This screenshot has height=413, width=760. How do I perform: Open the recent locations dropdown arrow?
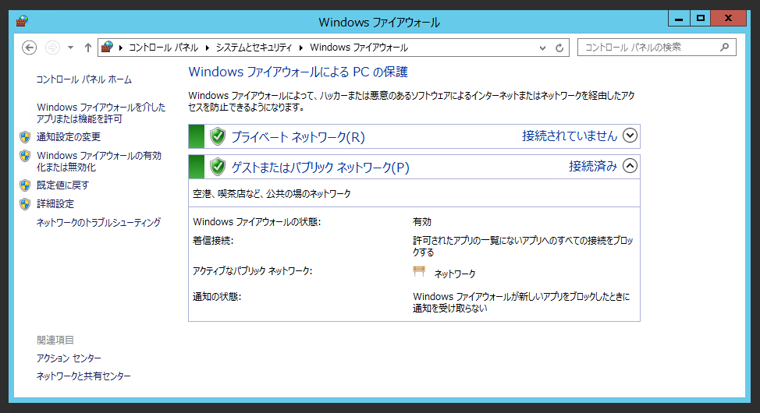click(x=71, y=48)
